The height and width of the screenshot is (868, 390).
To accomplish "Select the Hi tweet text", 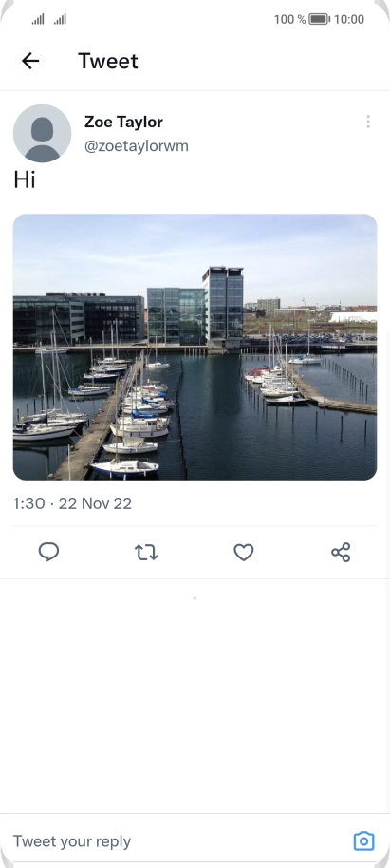I will pos(25,179).
